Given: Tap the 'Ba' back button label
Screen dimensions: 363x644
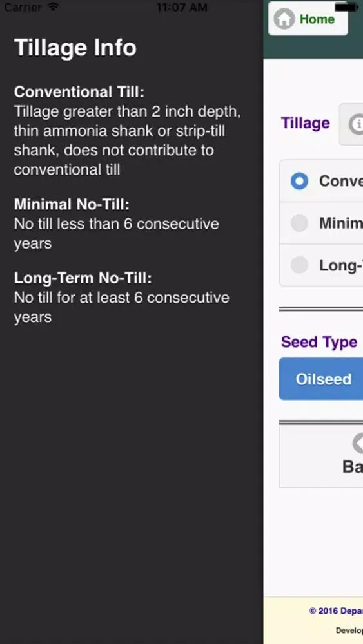Looking at the screenshot, I should [x=352, y=467].
